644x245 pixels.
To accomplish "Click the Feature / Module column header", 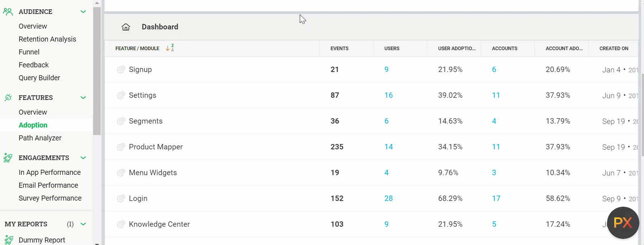I will (137, 48).
